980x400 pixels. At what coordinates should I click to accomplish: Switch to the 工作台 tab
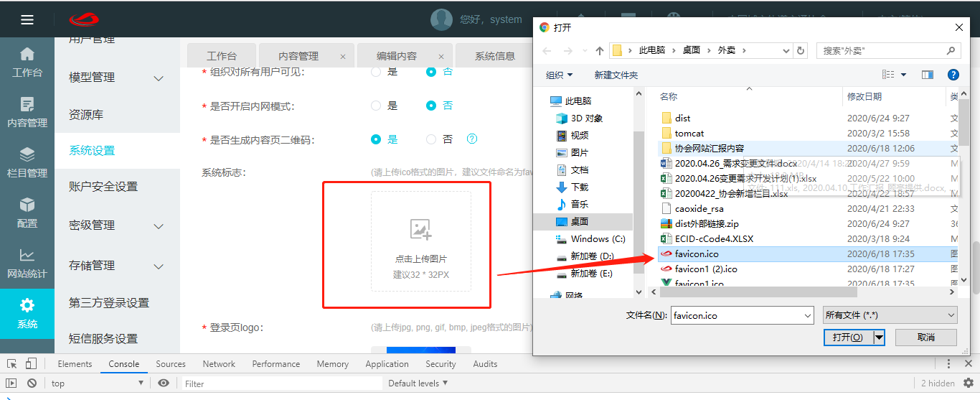click(222, 56)
